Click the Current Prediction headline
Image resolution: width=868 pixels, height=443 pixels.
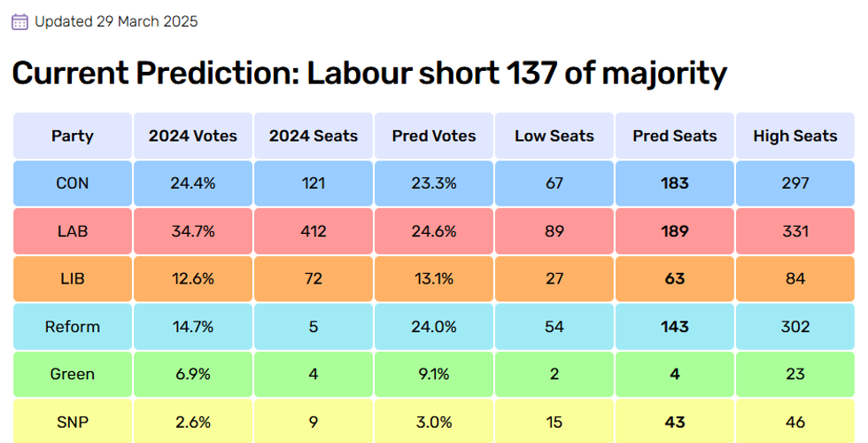coord(368,74)
